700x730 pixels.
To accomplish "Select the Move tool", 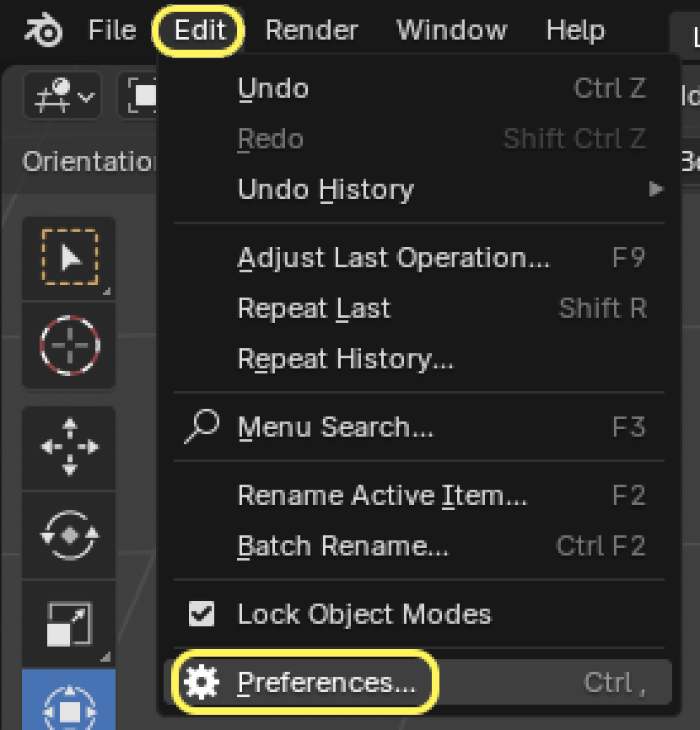I will (70, 447).
